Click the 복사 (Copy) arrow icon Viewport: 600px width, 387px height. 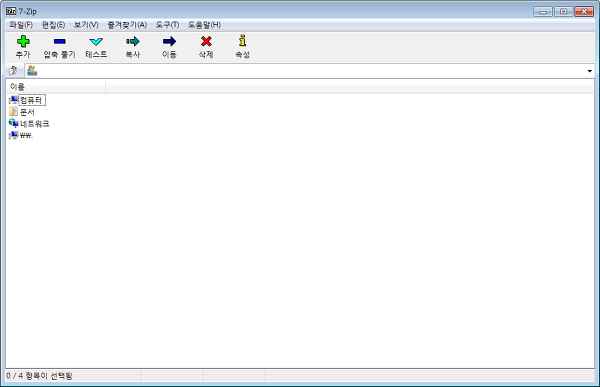pos(133,41)
